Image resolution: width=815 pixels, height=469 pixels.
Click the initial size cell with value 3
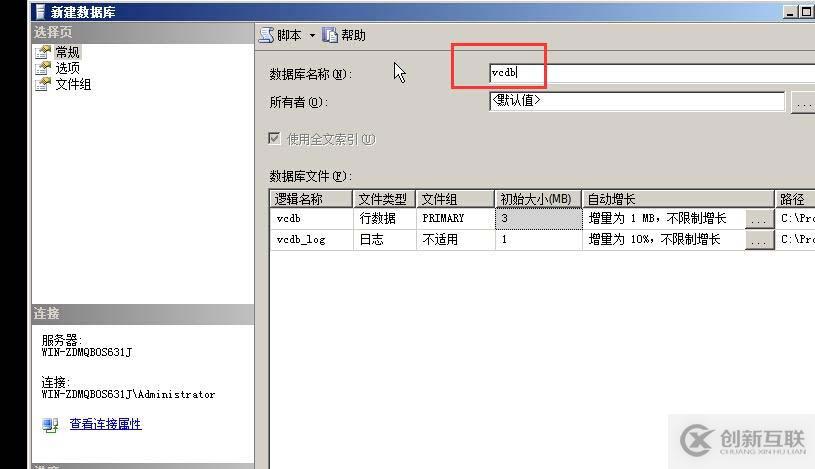point(538,219)
